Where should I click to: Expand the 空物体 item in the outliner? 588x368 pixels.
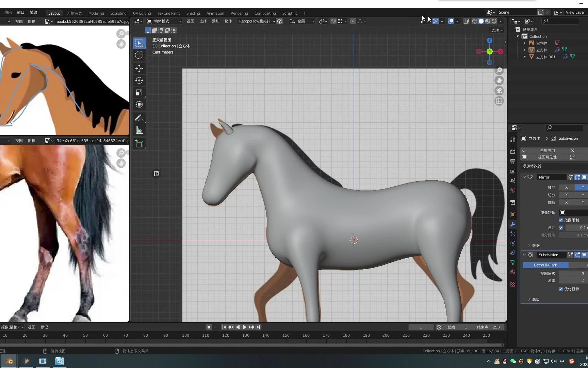[524, 43]
